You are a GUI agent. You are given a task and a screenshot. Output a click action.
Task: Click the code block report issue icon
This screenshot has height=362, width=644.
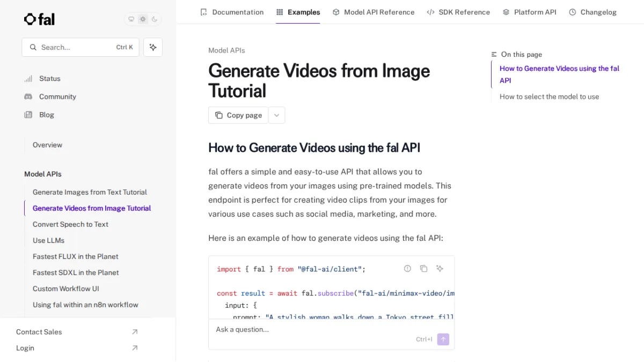407,269
